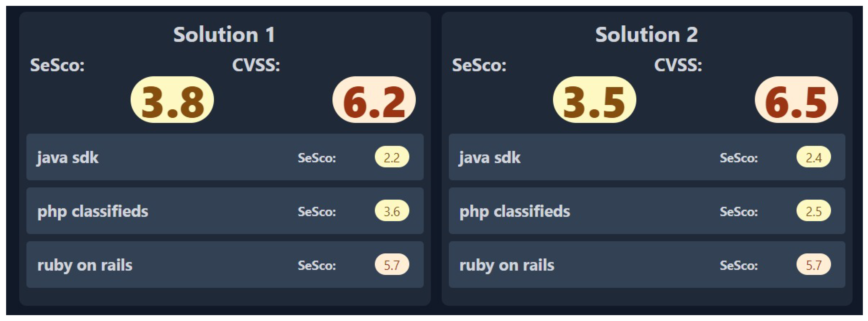Click the Solution 1 heading
The image size is (868, 321).
[x=224, y=35]
